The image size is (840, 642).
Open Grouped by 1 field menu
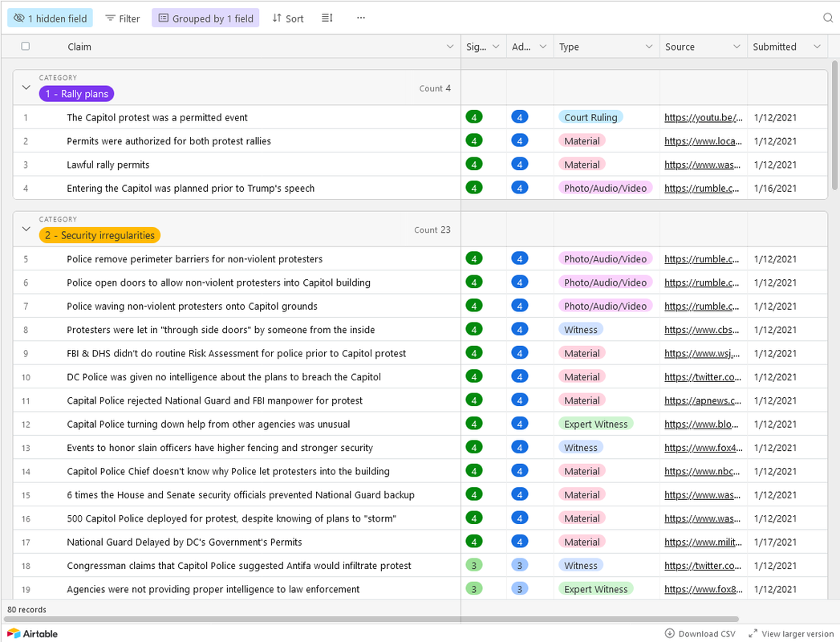click(x=205, y=18)
